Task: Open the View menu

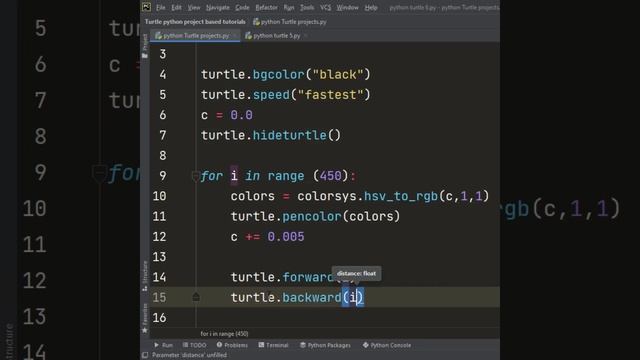Action: pyautogui.click(x=194, y=7)
